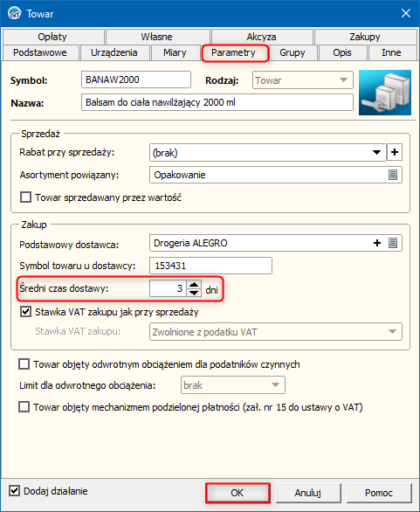Click the product image thumbnail

(x=385, y=93)
